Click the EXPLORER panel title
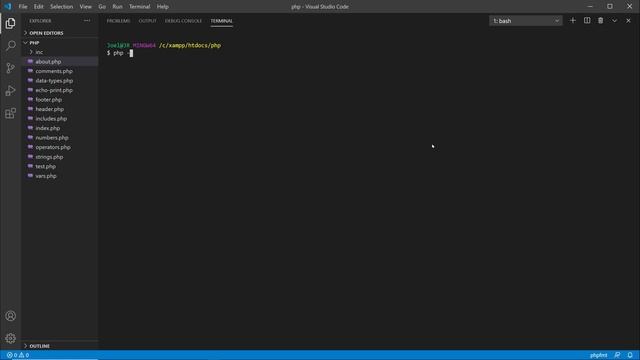Image resolution: width=640 pixels, height=360 pixels. click(40, 21)
